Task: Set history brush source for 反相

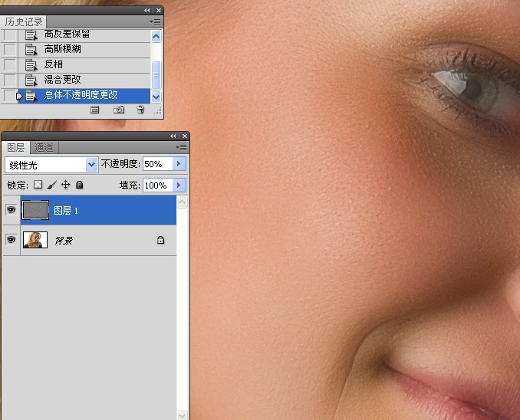Action: 10,65
